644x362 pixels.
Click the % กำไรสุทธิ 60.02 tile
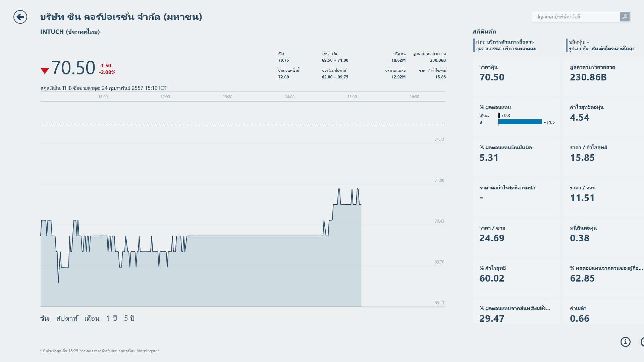click(x=516, y=278)
